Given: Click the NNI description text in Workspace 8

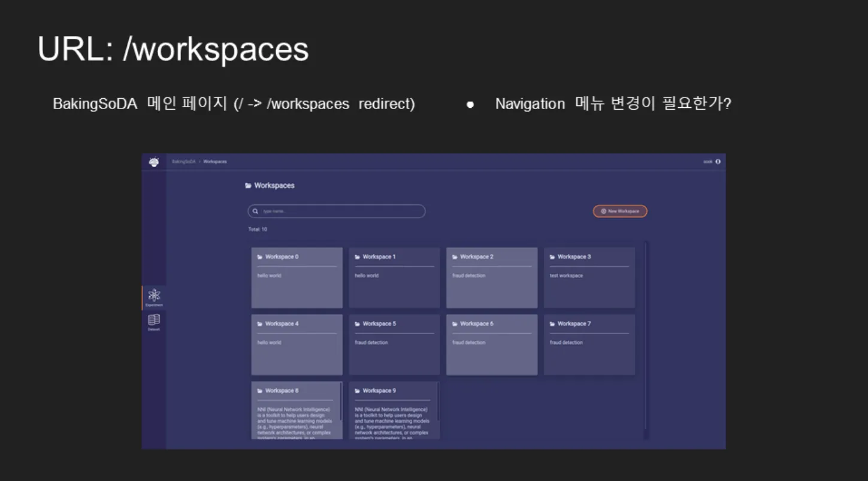Looking at the screenshot, I should point(294,423).
